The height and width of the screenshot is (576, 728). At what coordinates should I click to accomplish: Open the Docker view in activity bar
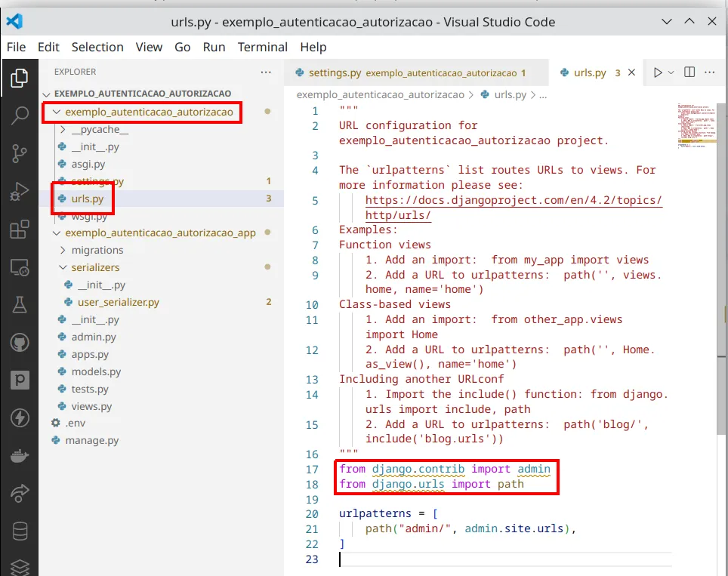[19, 456]
